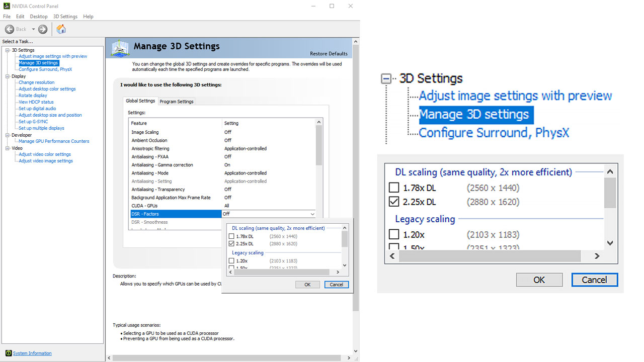Open Change resolution task
Viewport: 644px width, 362px height.
point(36,82)
